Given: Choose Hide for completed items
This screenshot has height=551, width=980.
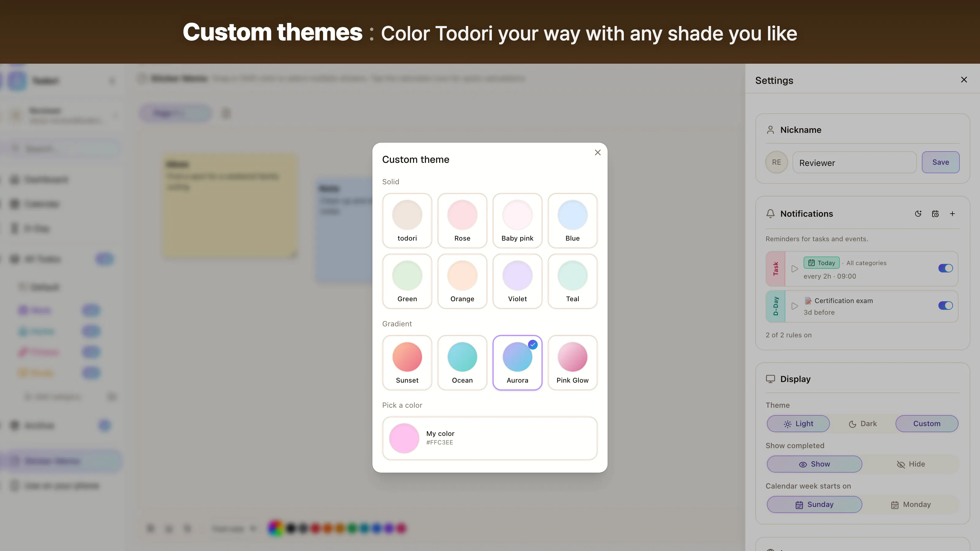Looking at the screenshot, I should coord(911,464).
